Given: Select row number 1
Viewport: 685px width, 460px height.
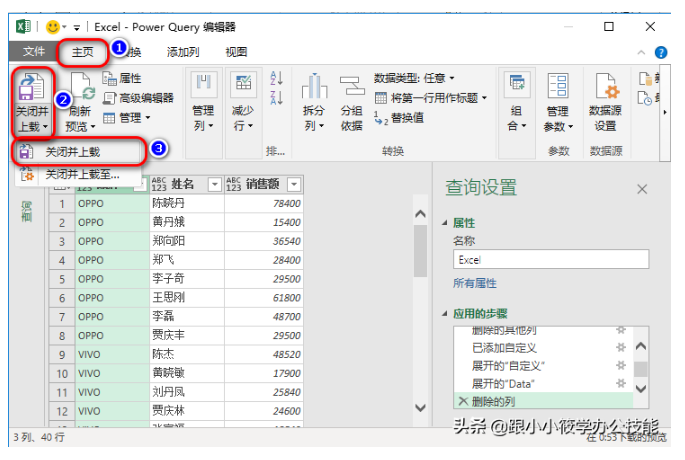Looking at the screenshot, I should coord(62,204).
